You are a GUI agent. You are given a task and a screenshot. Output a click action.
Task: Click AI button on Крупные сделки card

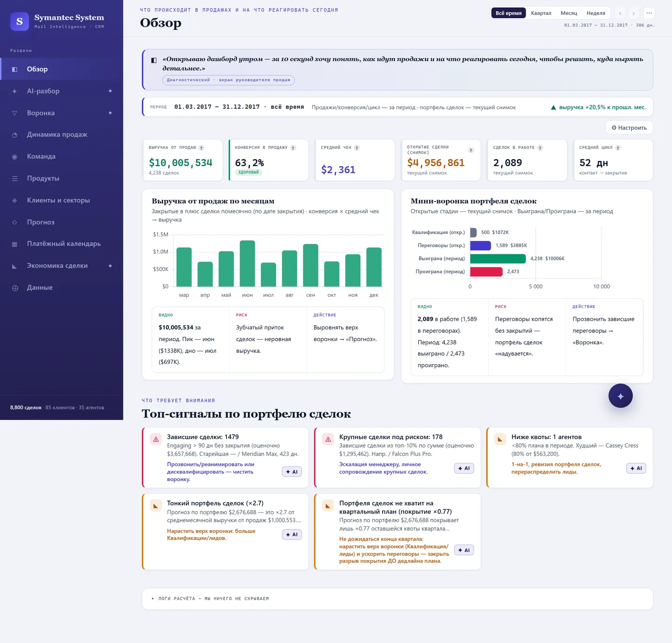tap(464, 468)
